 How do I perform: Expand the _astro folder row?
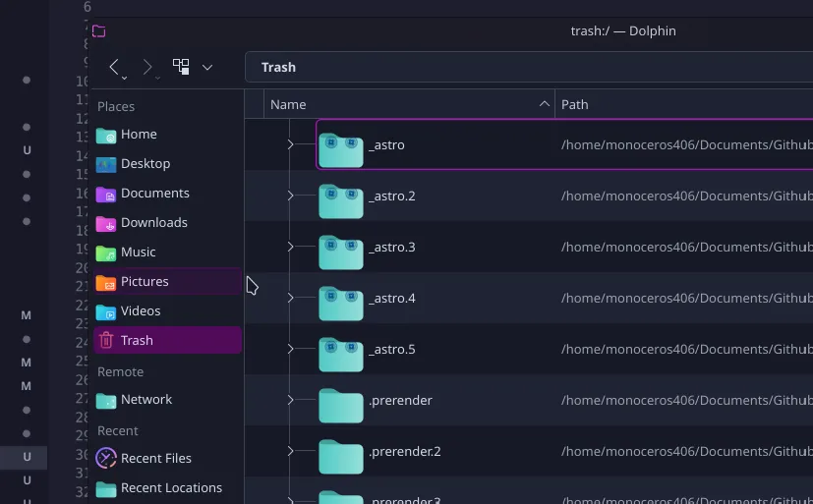290,144
